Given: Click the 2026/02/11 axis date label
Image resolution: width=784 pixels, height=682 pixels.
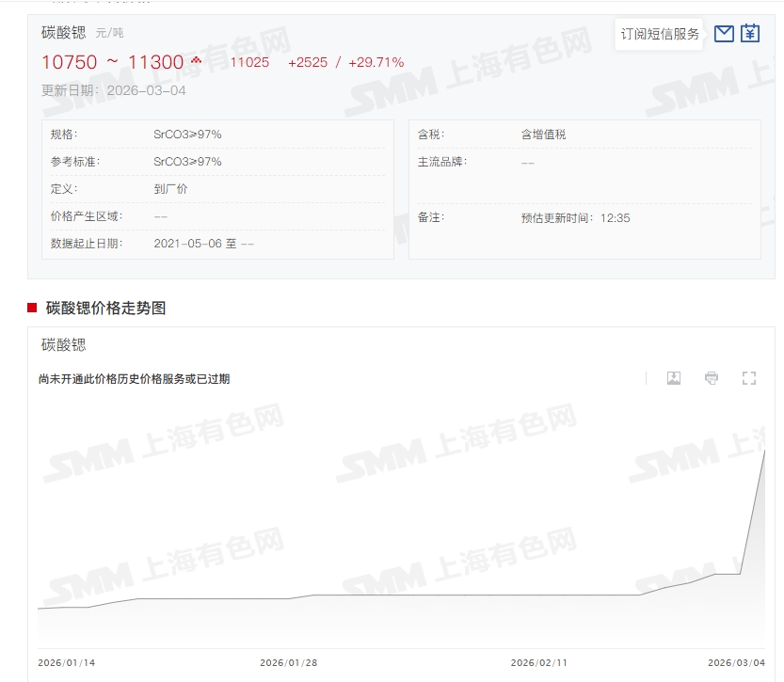Looking at the screenshot, I should 539,662.
